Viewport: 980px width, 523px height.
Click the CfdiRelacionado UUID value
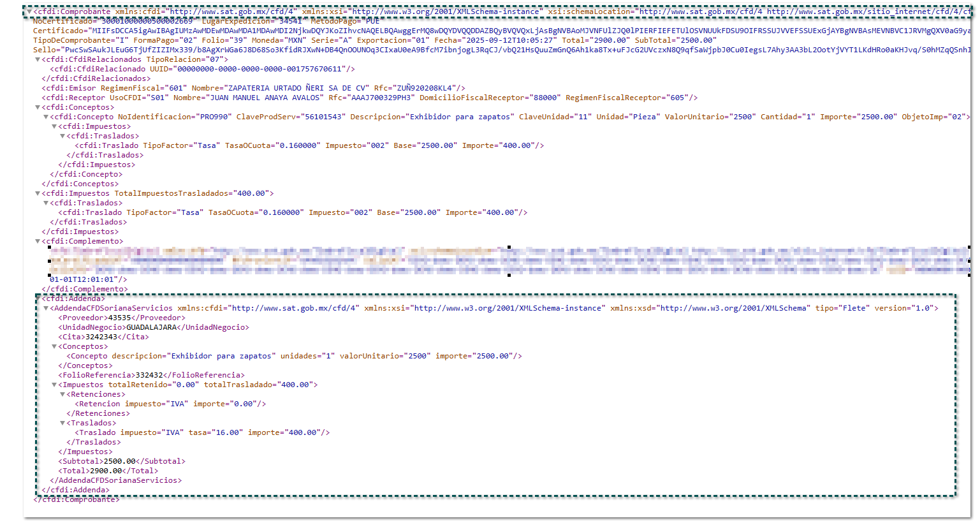click(x=260, y=69)
